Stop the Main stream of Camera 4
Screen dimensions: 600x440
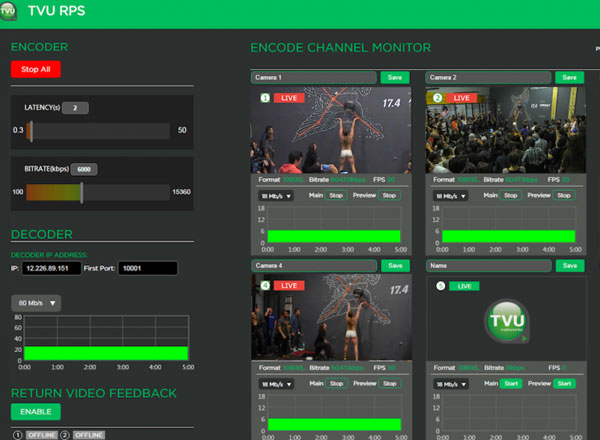click(336, 383)
